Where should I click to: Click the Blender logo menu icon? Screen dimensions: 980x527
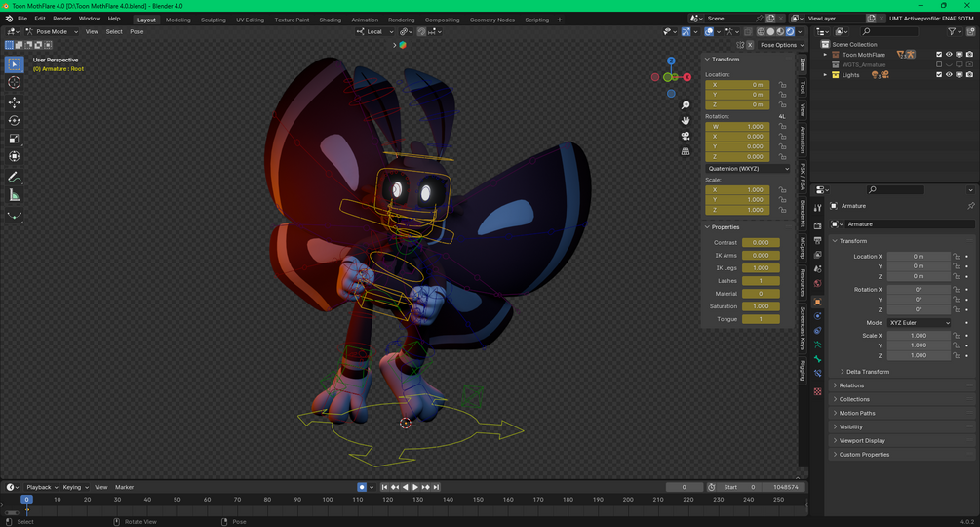pos(9,19)
